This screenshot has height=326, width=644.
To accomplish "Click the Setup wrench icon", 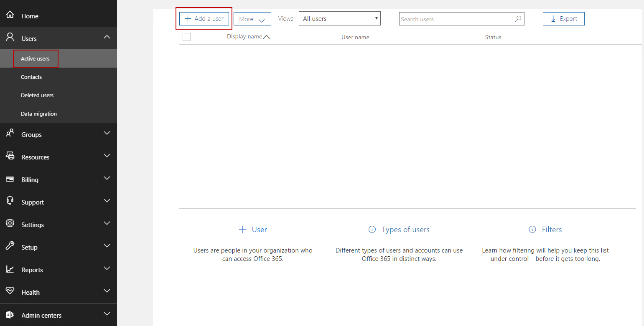I will coord(10,247).
